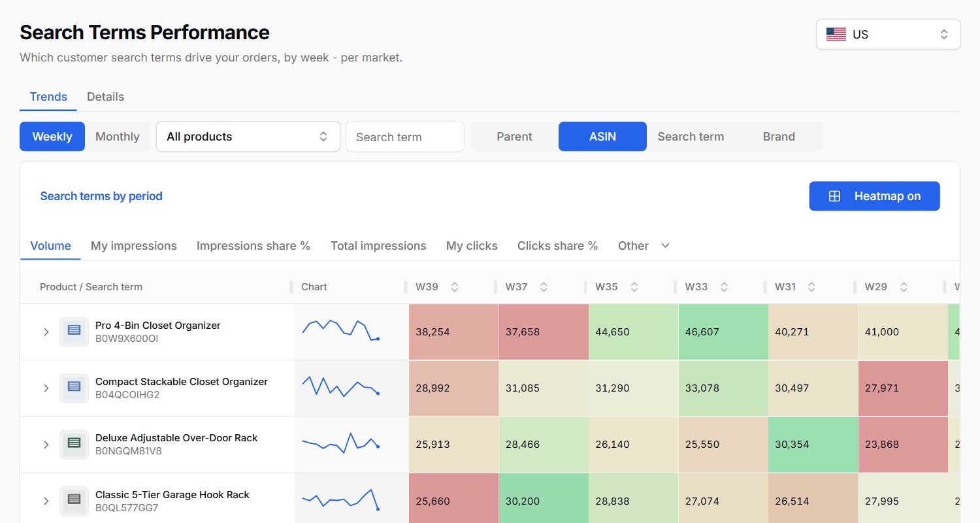Switch to the Details tab
980x523 pixels.
(x=105, y=97)
